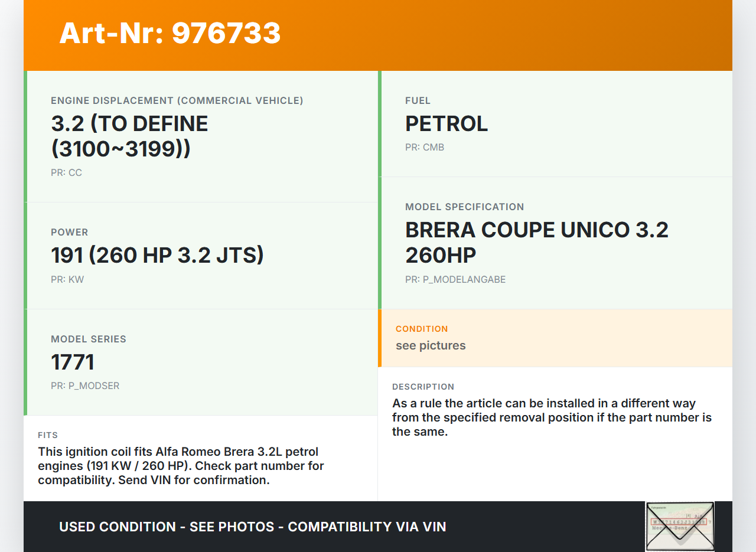Click the Power value 191 (260 HP 3.2 JTS)

pos(157,255)
